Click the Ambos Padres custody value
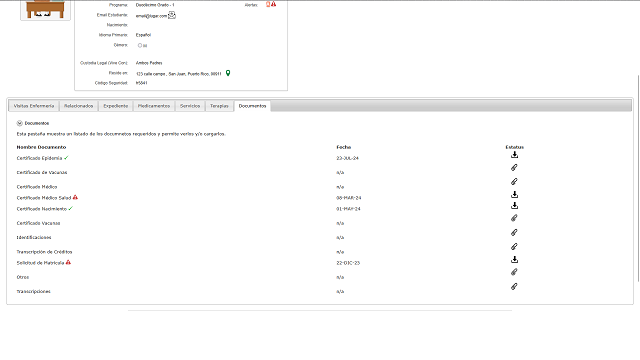 149,63
